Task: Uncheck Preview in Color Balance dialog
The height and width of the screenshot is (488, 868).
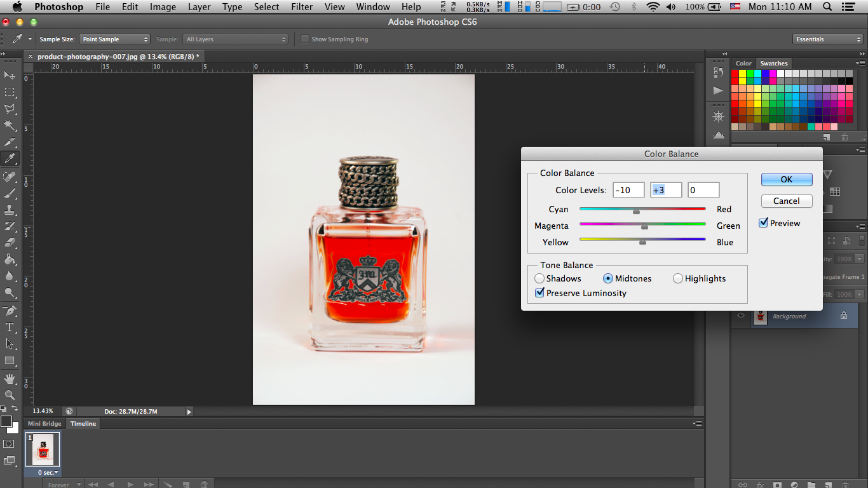Action: click(764, 223)
